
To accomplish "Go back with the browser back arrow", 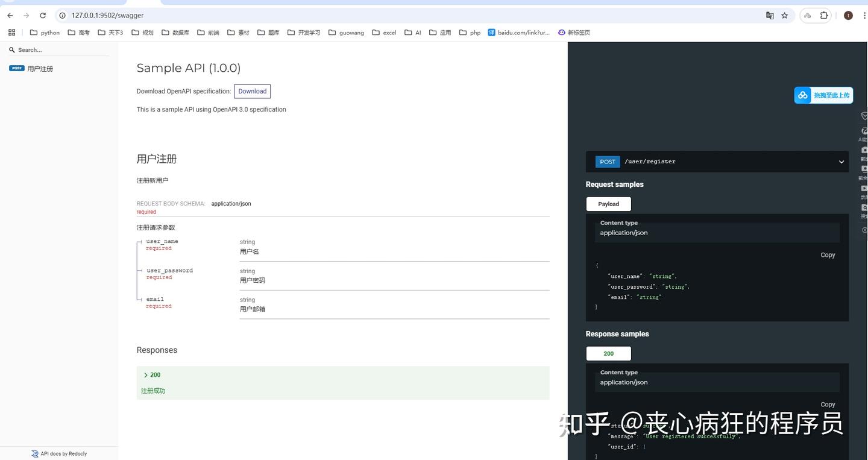I will (x=10, y=16).
